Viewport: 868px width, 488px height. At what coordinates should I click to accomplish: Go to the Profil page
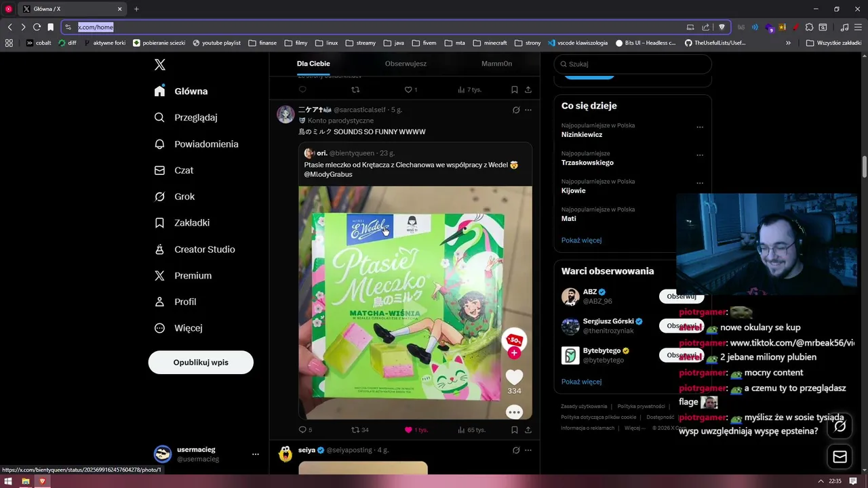pyautogui.click(x=175, y=302)
